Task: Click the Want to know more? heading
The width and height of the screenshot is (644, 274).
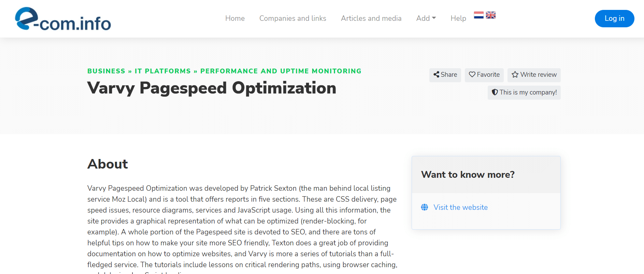Action: (x=468, y=175)
